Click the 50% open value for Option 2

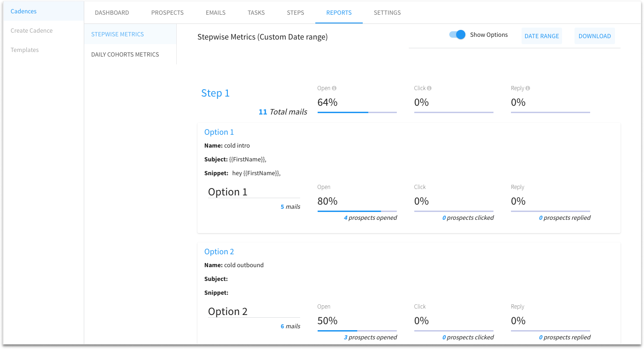pyautogui.click(x=328, y=320)
